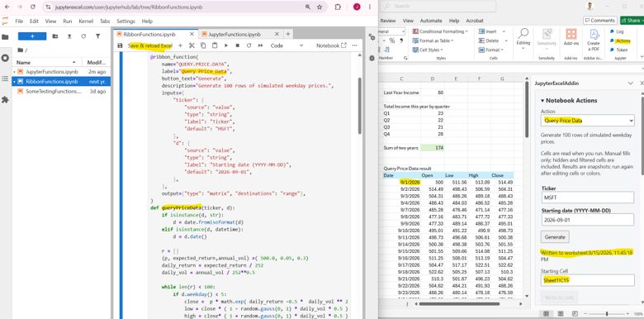
Task: Click the notebook save disk icon
Action: [120, 45]
